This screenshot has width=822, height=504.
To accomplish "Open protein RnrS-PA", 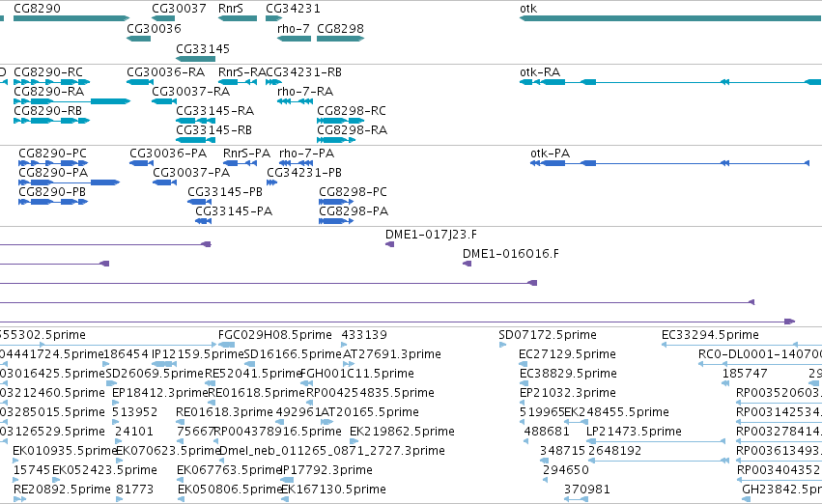I will (246, 153).
